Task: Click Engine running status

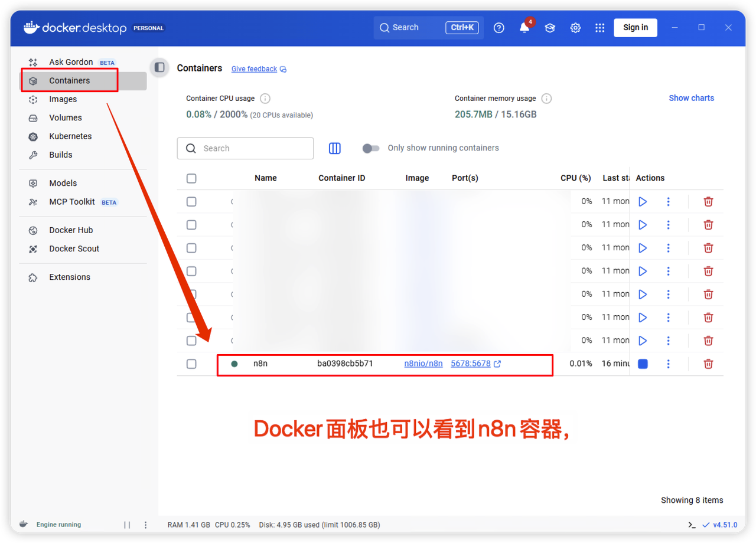Action: [x=58, y=525]
